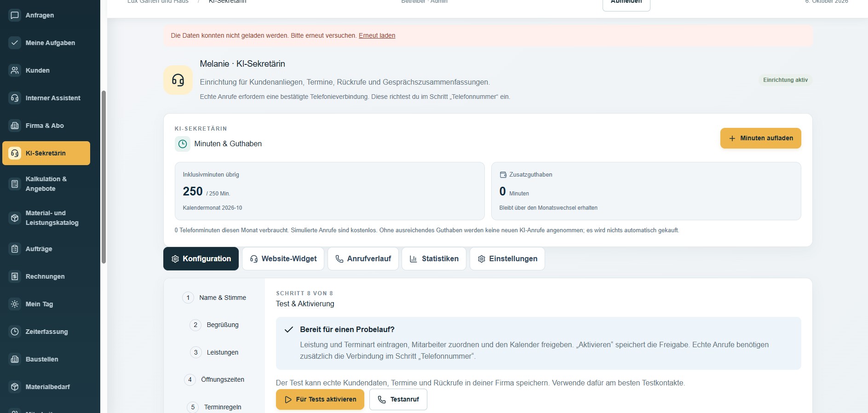The height and width of the screenshot is (413, 868).
Task: Click the large headset avatar for Melanie
Action: point(178,80)
